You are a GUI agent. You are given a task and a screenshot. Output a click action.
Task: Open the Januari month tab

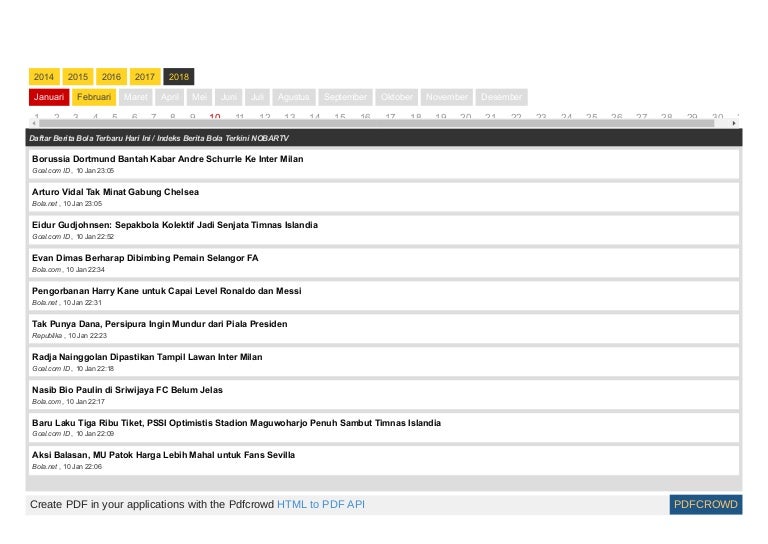49,97
